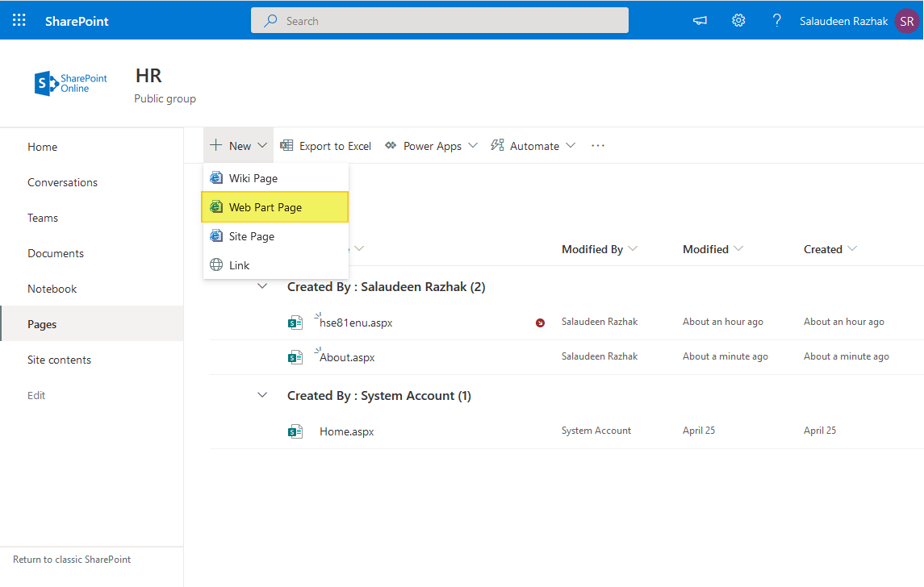Open the Help question mark icon

(x=776, y=20)
